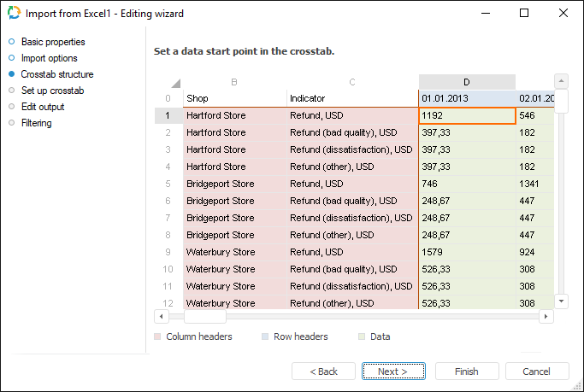Select the Crosstab structure step
Screen dimensions: 584x392
56,74
